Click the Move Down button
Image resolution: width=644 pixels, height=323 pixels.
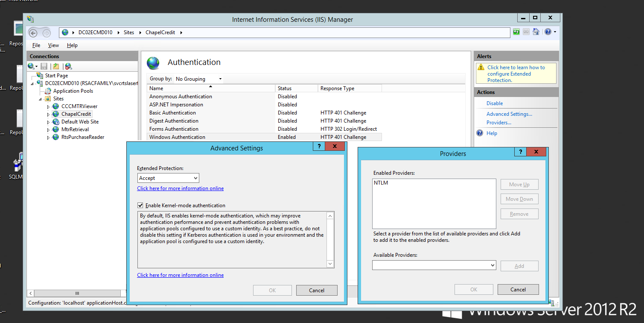[519, 199]
